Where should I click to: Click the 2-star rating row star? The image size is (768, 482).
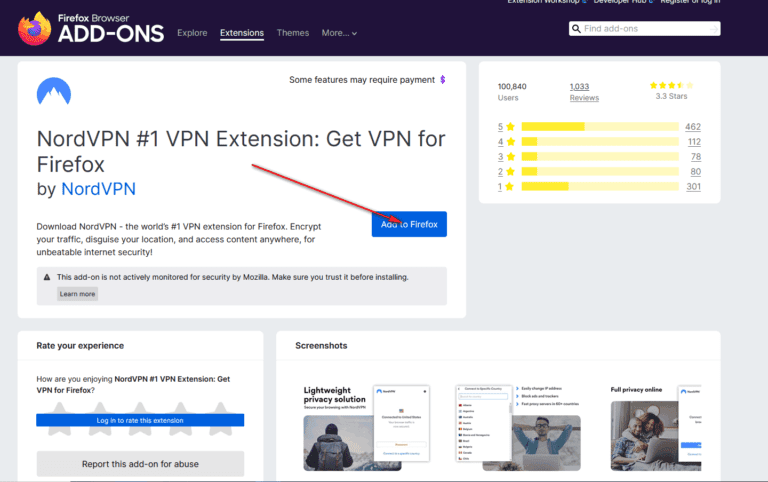(x=510, y=171)
